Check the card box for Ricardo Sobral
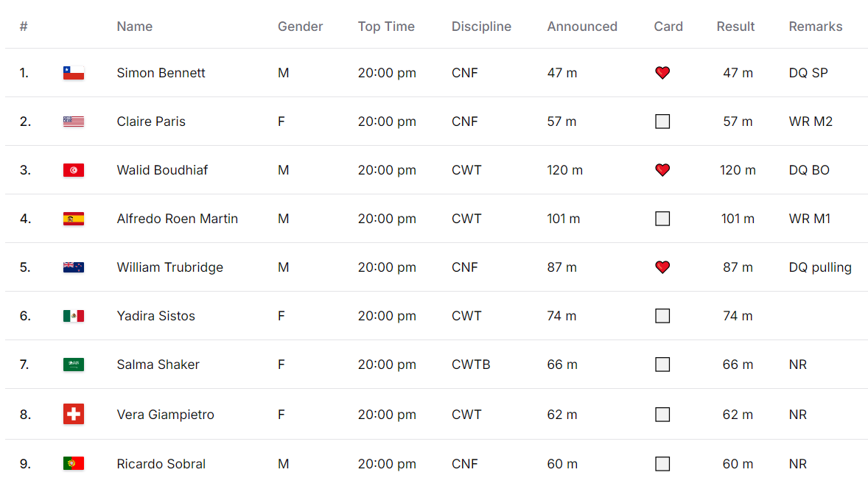The image size is (868, 489). (662, 463)
